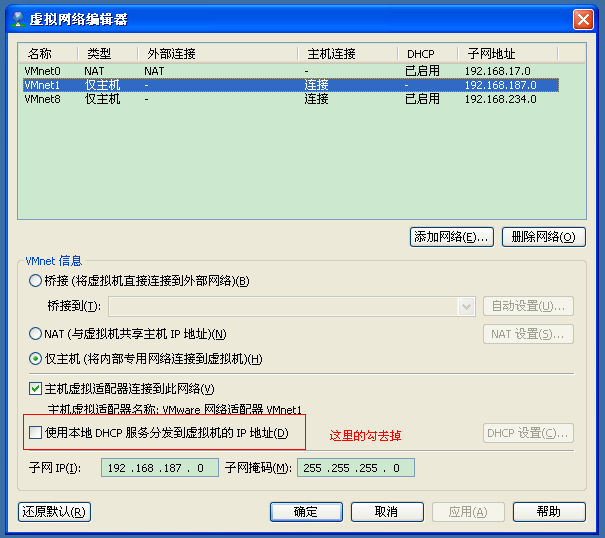605x538 pixels.
Task: Select the VMnet0 row in network list
Action: tap(291, 71)
